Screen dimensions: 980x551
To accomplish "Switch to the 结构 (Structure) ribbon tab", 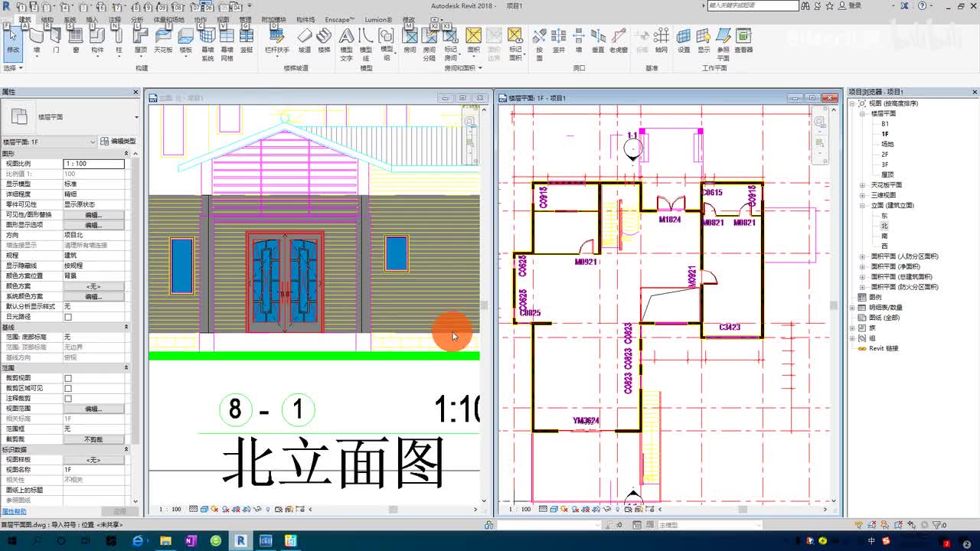I will (x=47, y=19).
